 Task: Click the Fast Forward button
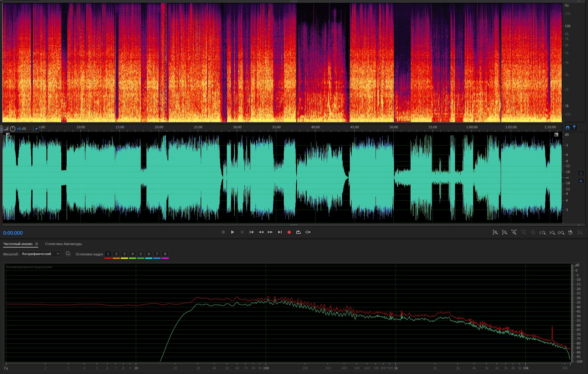[x=270, y=232]
